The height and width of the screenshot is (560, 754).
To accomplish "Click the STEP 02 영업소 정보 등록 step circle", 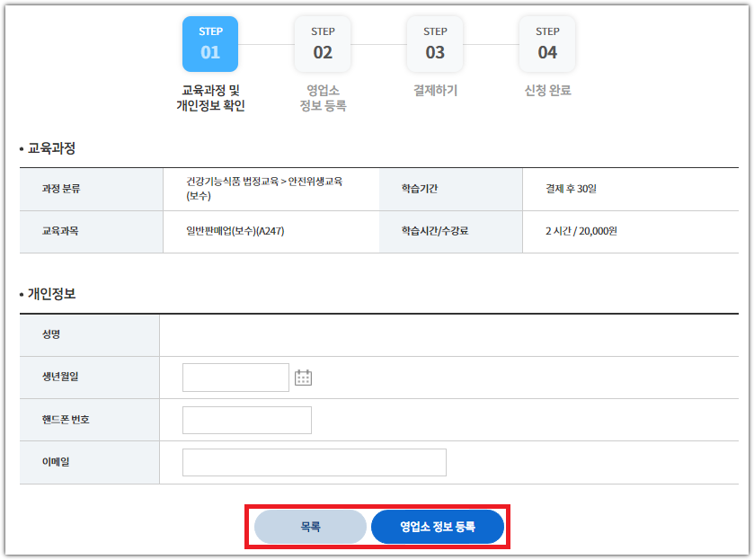I will click(322, 43).
